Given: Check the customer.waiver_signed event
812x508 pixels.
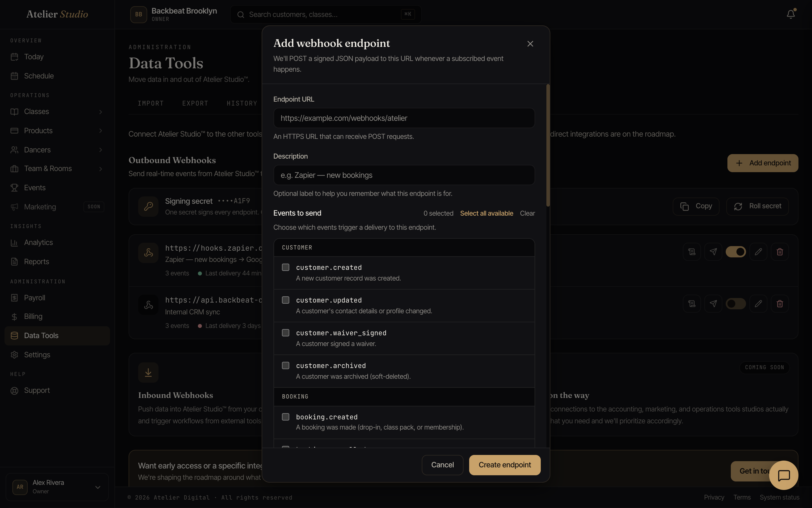Looking at the screenshot, I should [286, 333].
